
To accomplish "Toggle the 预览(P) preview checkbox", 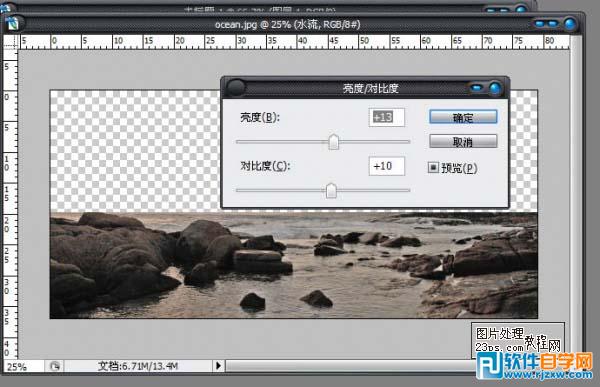I will 433,167.
